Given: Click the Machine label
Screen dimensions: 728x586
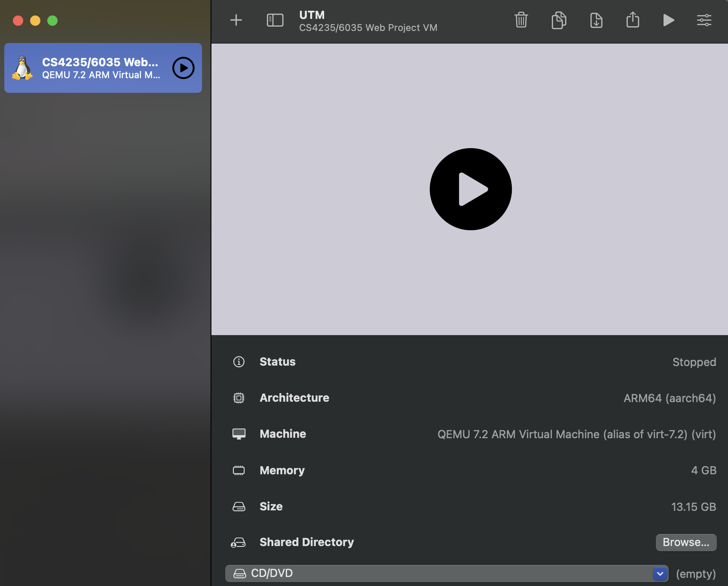Looking at the screenshot, I should coord(283,434).
